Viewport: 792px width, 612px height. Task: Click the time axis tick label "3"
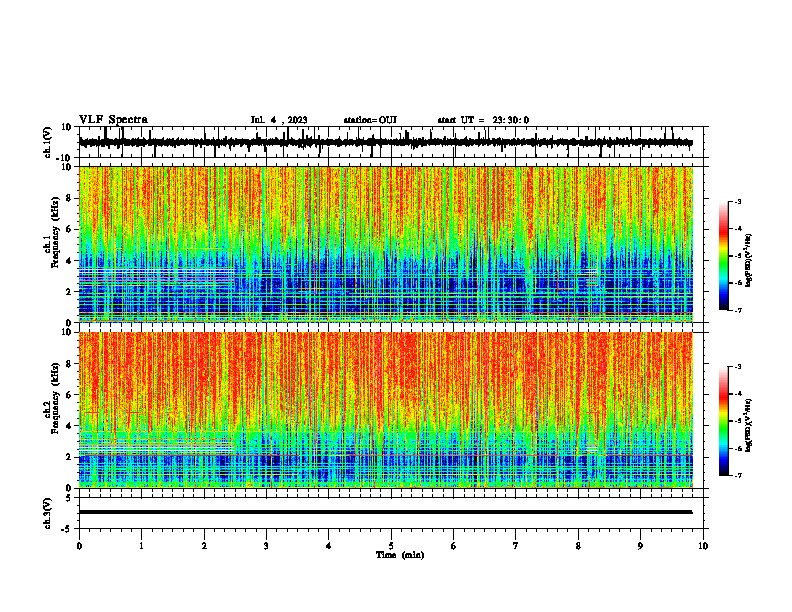pyautogui.click(x=266, y=546)
